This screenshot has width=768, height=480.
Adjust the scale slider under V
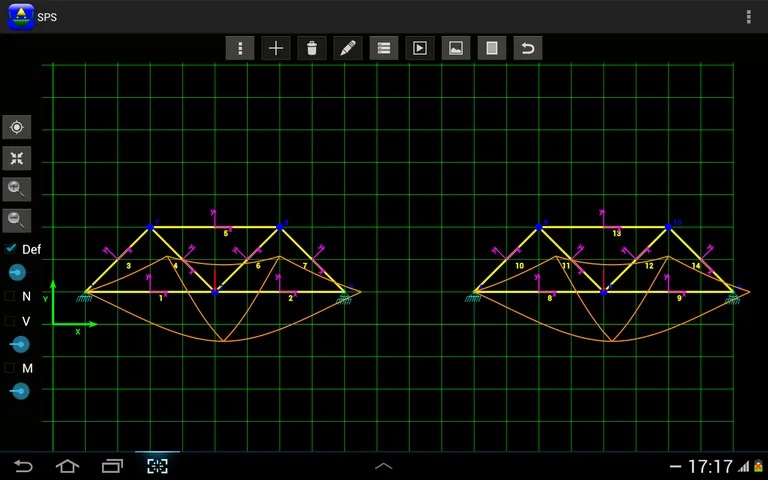tap(20, 345)
